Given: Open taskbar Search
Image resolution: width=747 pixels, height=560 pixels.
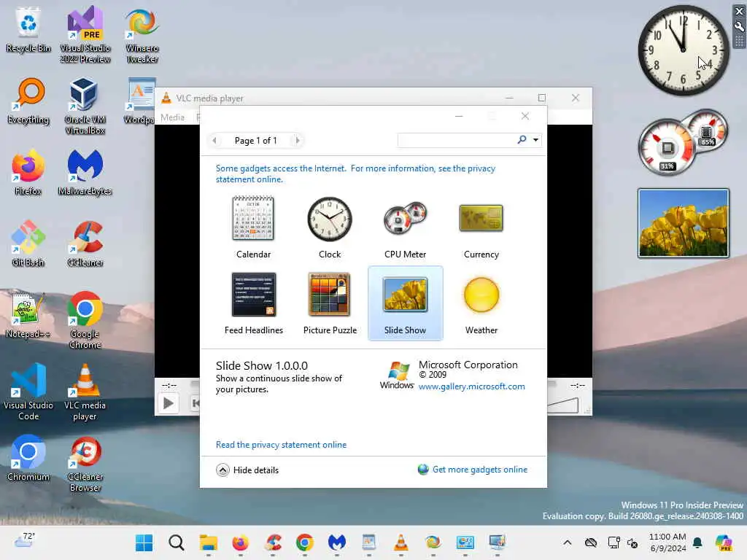Looking at the screenshot, I should point(177,542).
